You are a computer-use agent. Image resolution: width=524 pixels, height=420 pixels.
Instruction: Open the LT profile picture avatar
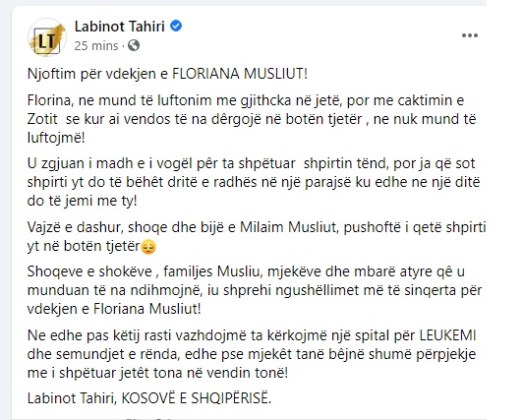pos(47,37)
